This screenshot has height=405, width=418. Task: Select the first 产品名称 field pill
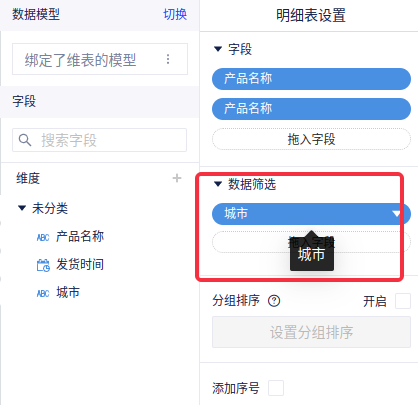click(311, 79)
